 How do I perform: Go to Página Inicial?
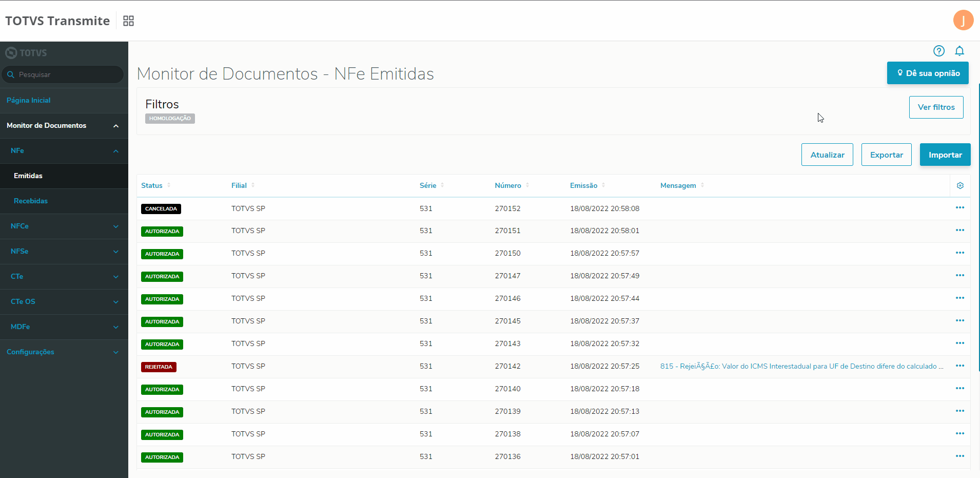pyautogui.click(x=29, y=101)
